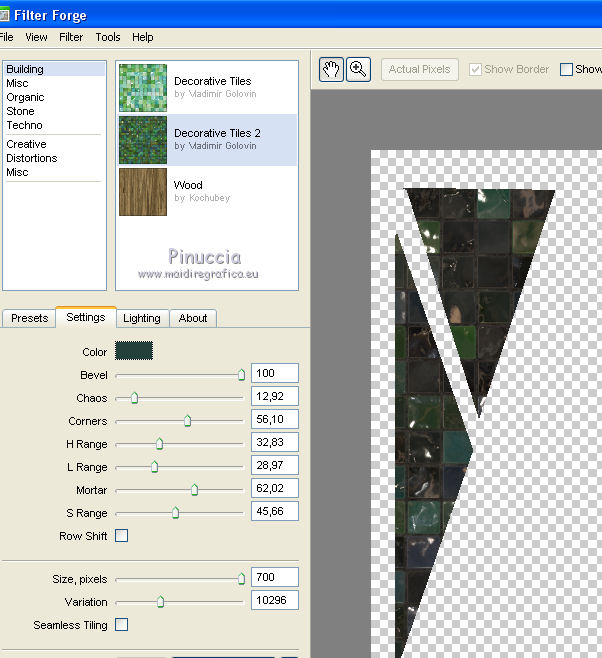
Task: Select the Distortions category
Action: [x=32, y=158]
